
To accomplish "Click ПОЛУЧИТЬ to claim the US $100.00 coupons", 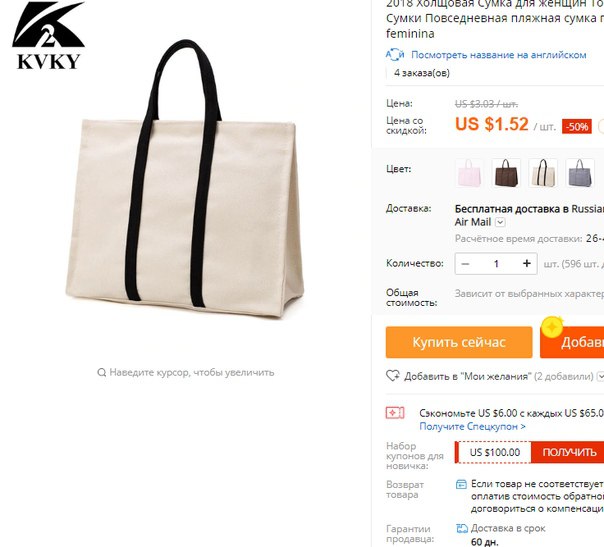I will (x=567, y=452).
